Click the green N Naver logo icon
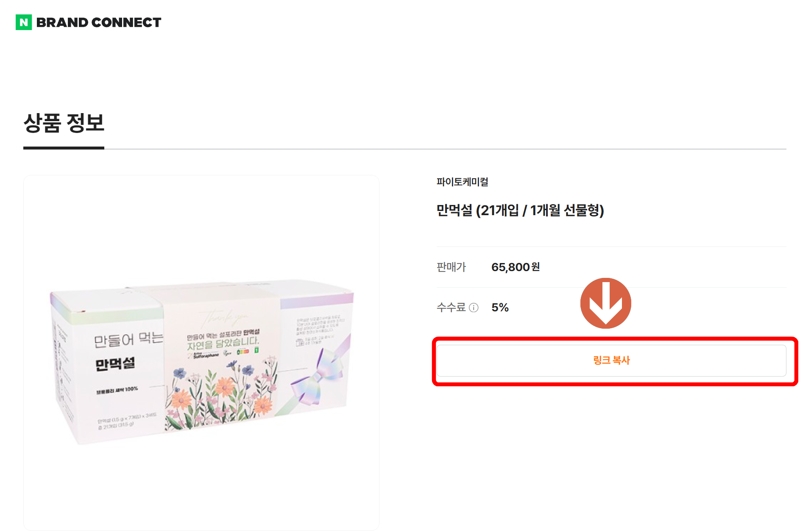800x532 pixels. (x=23, y=22)
